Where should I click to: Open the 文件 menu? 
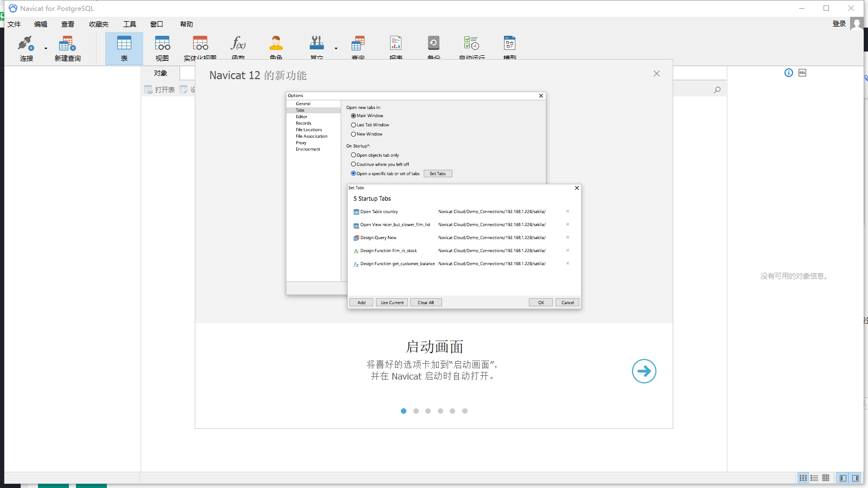(x=14, y=24)
